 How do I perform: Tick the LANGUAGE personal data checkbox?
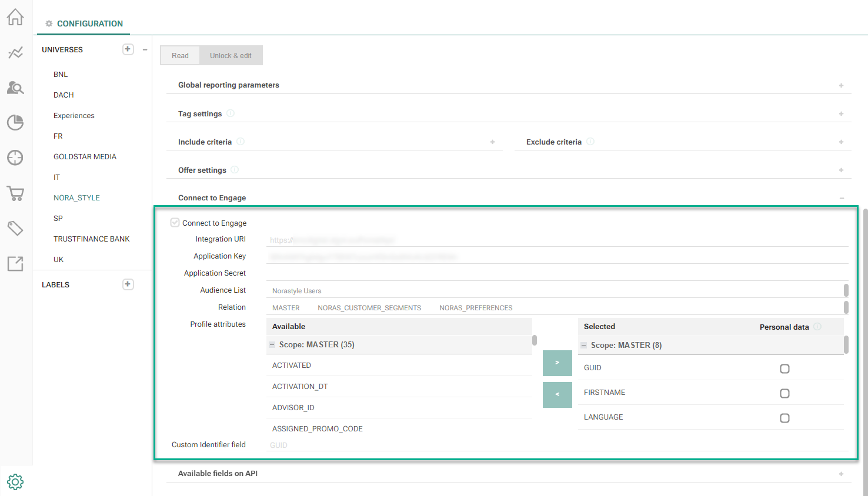(x=784, y=418)
